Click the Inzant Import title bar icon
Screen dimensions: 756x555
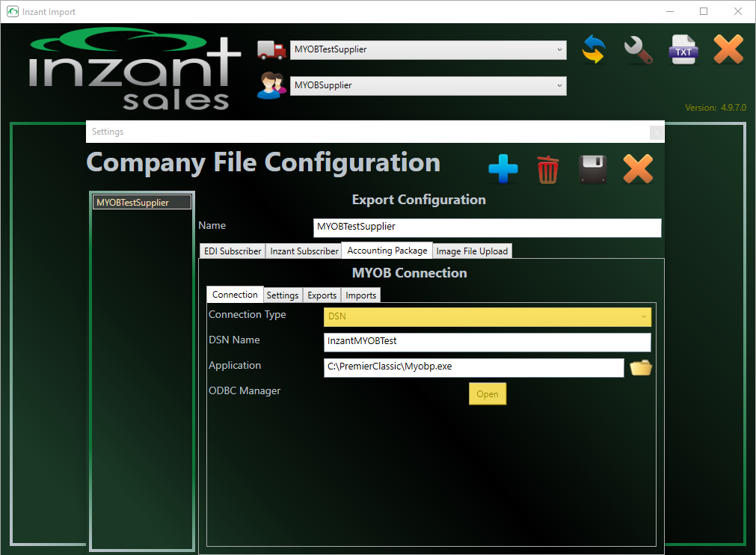[x=13, y=11]
